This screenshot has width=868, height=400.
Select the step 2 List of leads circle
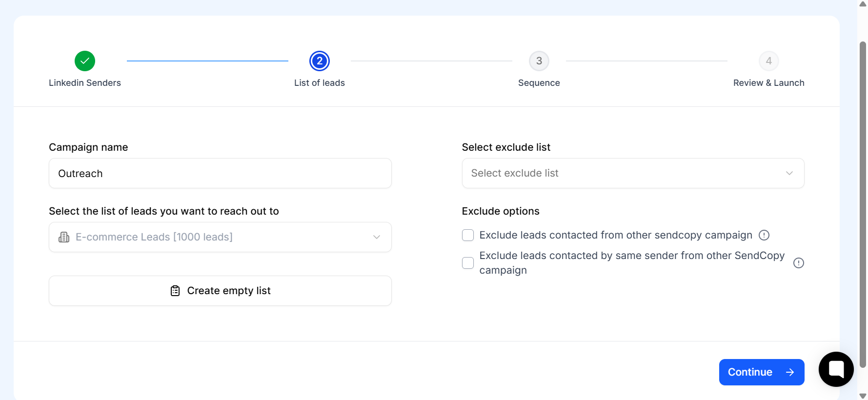click(320, 61)
